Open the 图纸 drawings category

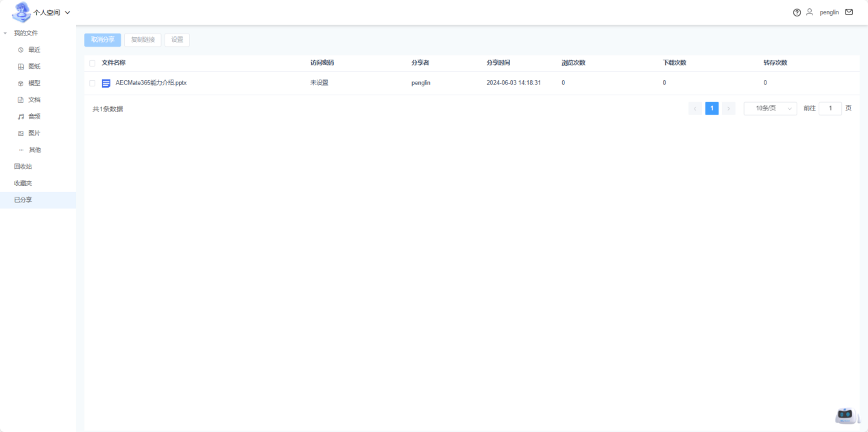coord(34,67)
